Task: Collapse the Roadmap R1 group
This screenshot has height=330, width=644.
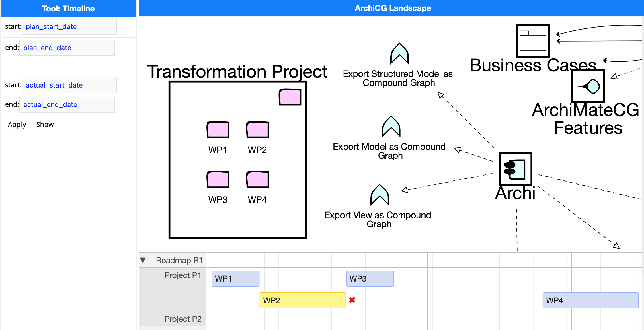Action: coord(143,260)
